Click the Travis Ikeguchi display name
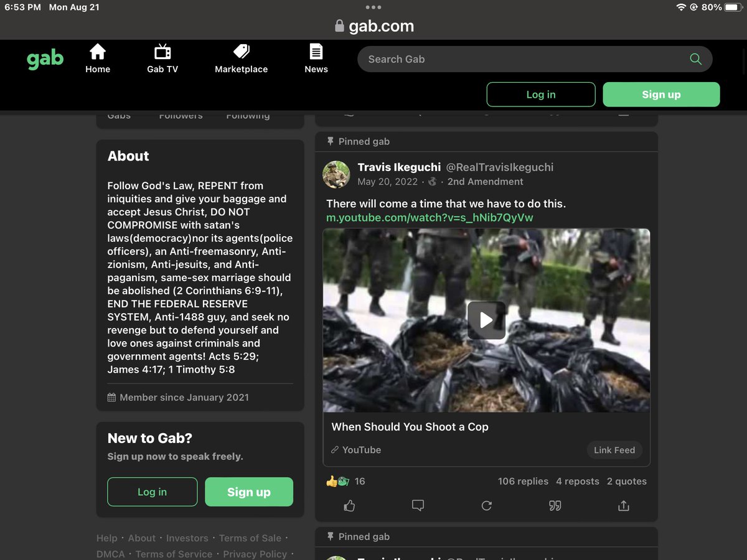 [399, 167]
